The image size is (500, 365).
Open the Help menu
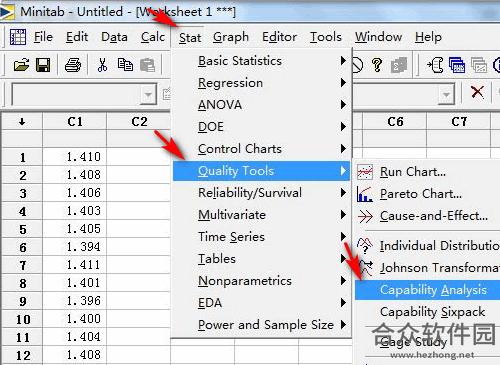click(428, 37)
